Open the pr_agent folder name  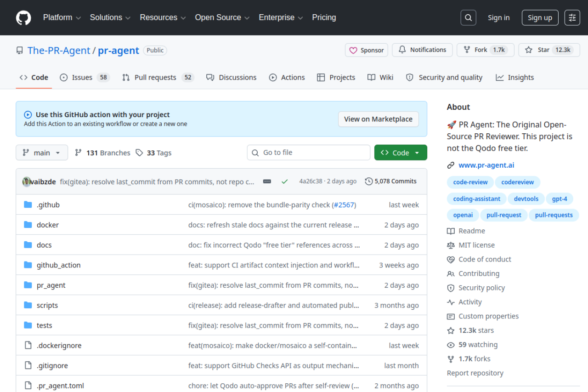(x=51, y=285)
